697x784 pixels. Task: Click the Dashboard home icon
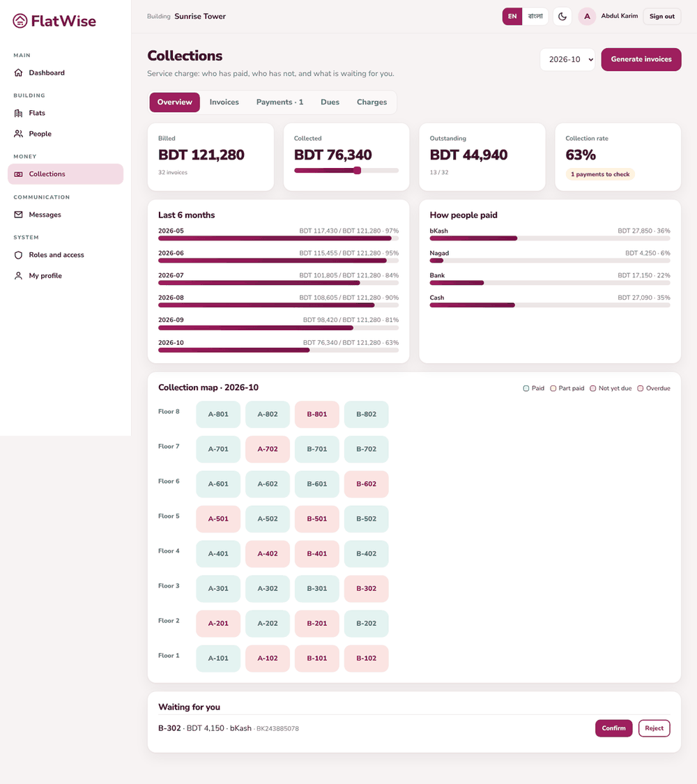19,72
